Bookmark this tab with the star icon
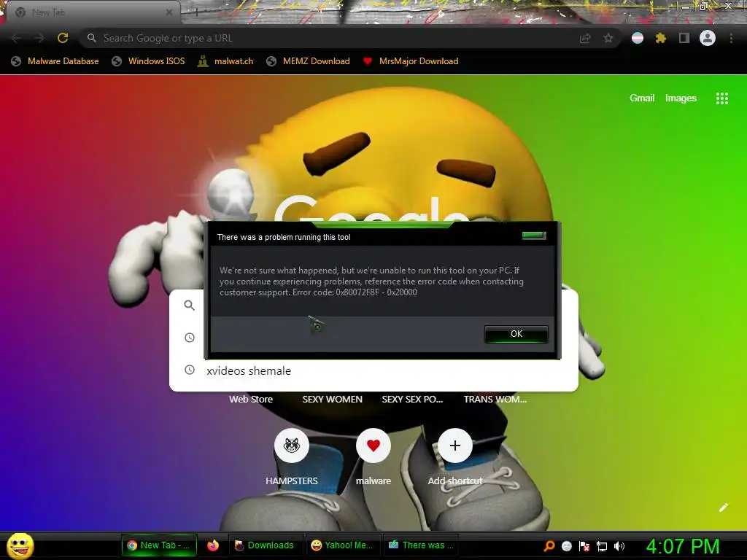Image resolution: width=747 pixels, height=560 pixels. 608,38
